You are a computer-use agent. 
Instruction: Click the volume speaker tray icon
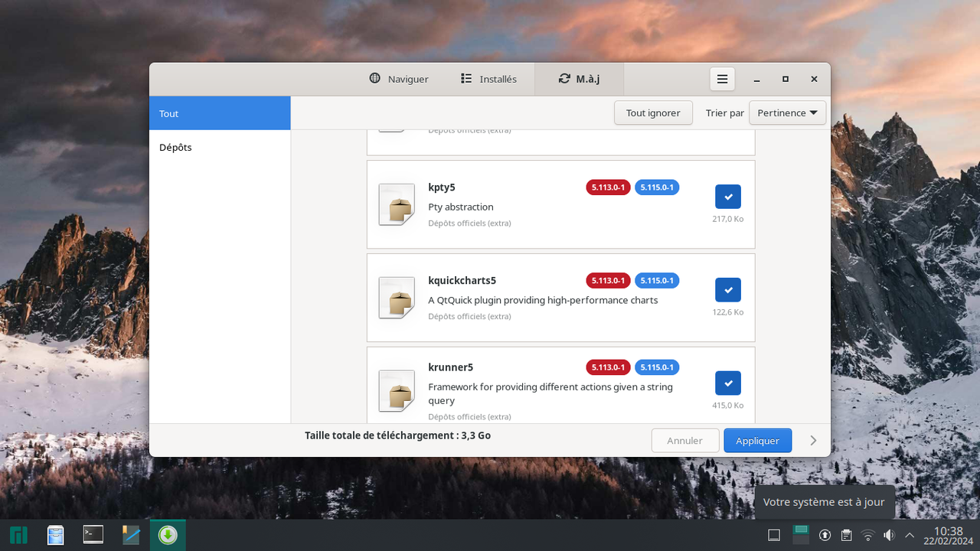[x=889, y=535]
